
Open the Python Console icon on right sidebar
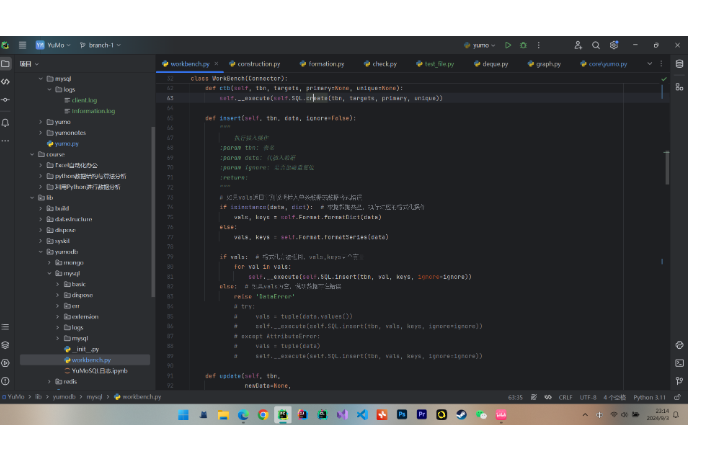(680, 345)
